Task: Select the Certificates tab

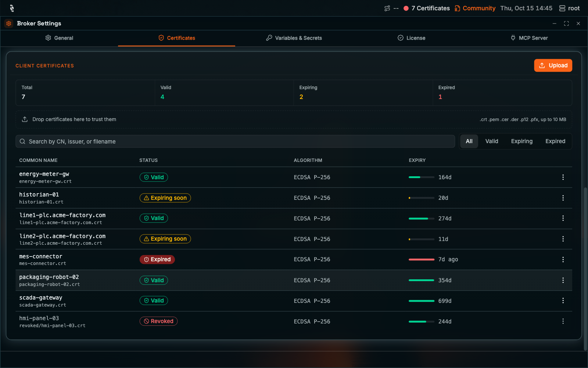Action: pos(177,38)
